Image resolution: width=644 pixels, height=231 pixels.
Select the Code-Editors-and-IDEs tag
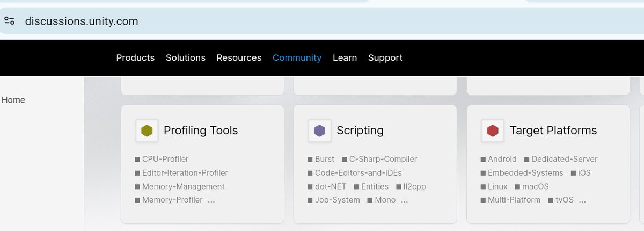355,173
